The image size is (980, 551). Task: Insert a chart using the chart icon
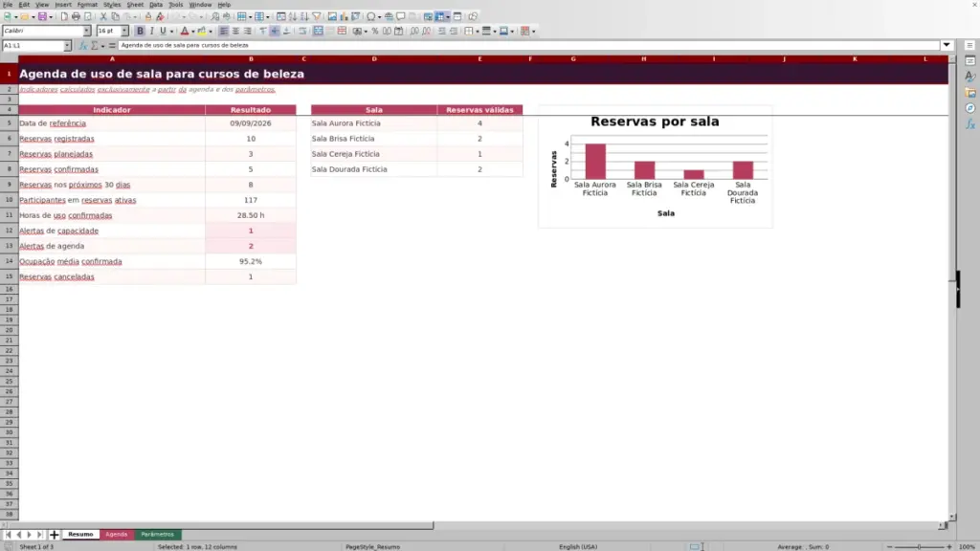coord(344,17)
